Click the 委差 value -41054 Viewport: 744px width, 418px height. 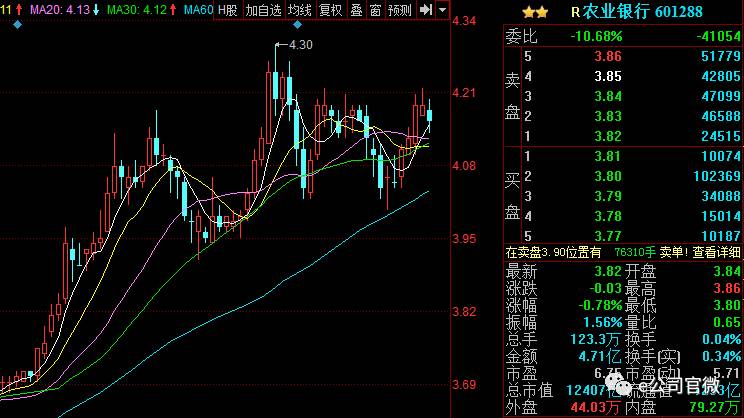pyautogui.click(x=718, y=37)
